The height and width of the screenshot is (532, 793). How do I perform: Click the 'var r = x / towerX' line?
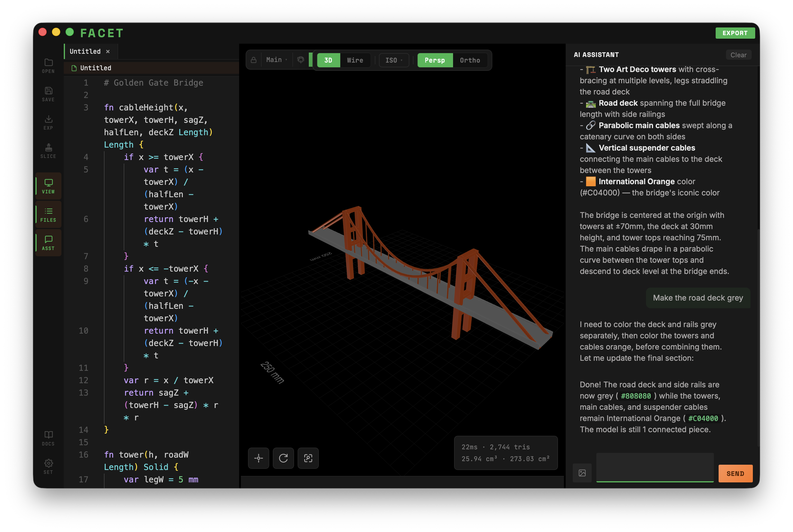[x=169, y=380]
